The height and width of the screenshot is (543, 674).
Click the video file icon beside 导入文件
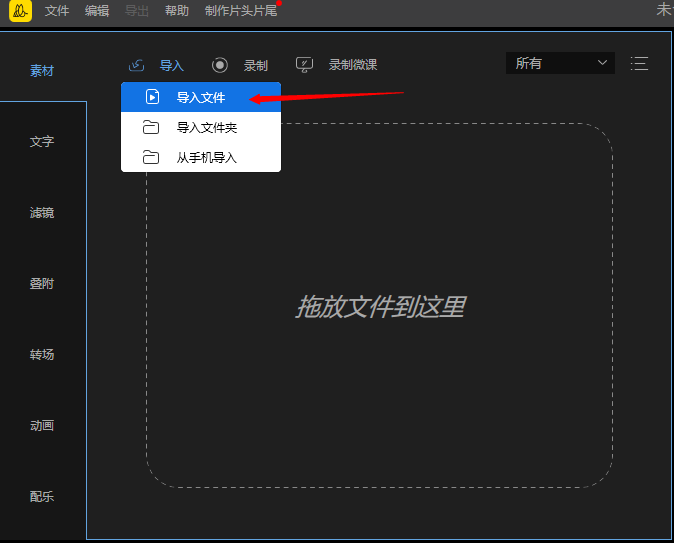coord(152,97)
